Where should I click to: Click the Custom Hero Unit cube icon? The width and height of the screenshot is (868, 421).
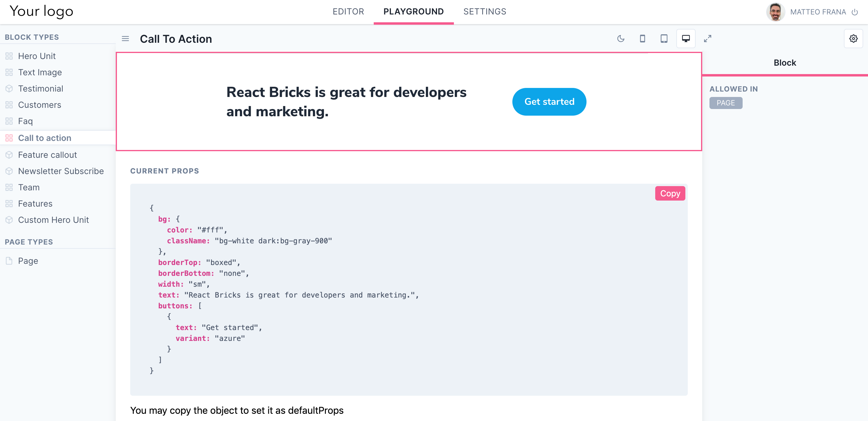click(9, 220)
